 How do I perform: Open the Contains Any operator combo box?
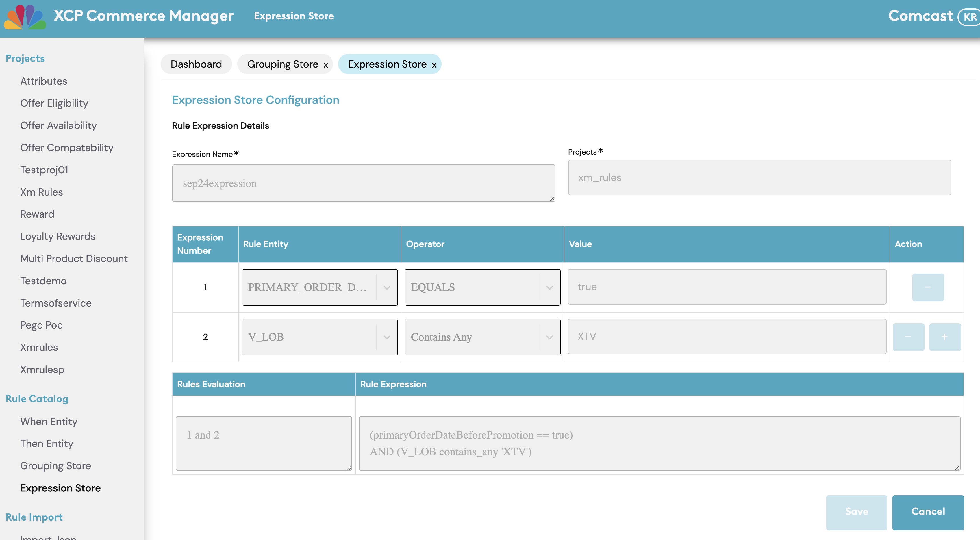click(x=482, y=337)
